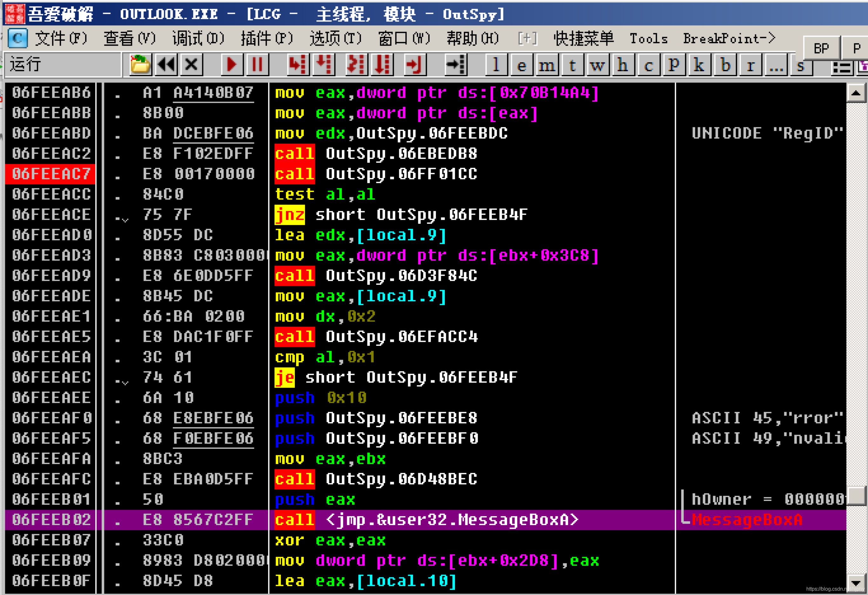The height and width of the screenshot is (595, 868).
Task: Click the black Go to address arrow icon
Action: pos(457,65)
